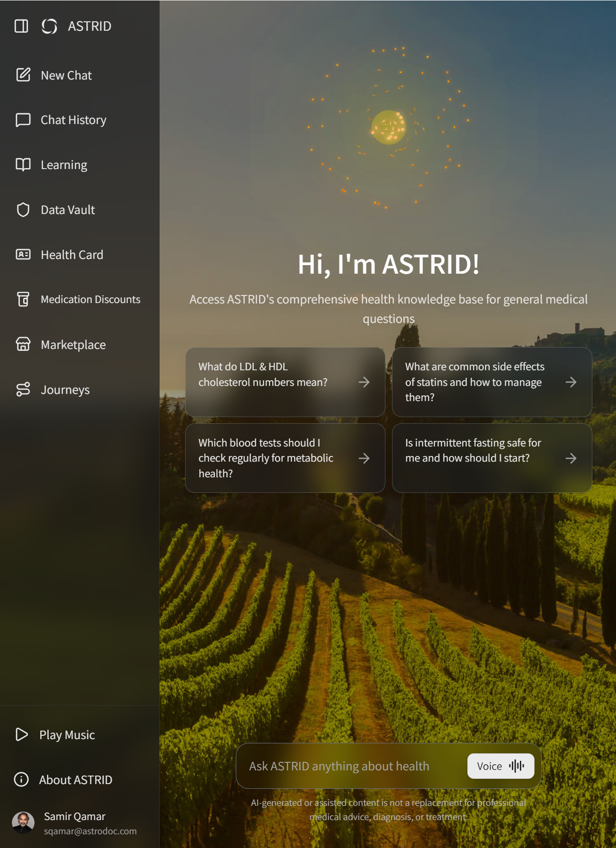Viewport: 616px width, 848px height.
Task: Click arrow on statins side effects card
Action: pyautogui.click(x=571, y=382)
